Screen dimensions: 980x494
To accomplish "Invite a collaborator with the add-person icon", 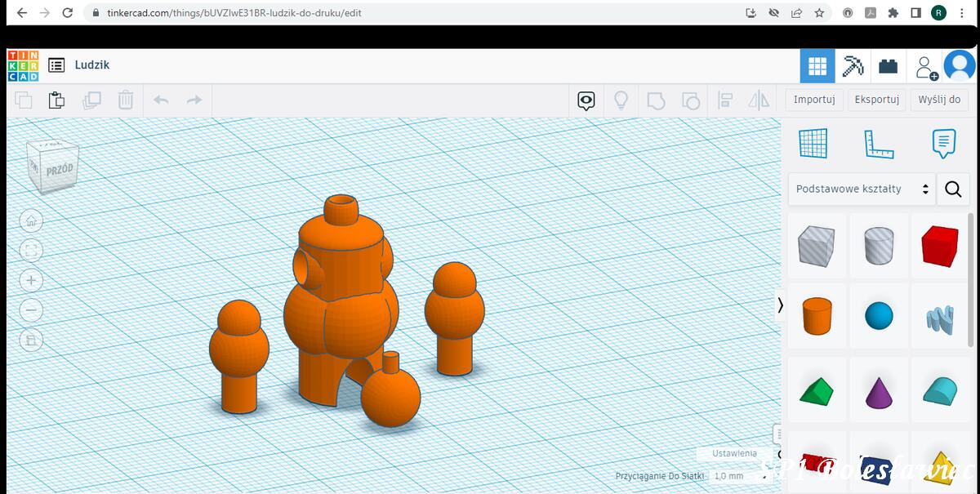I will [x=925, y=67].
